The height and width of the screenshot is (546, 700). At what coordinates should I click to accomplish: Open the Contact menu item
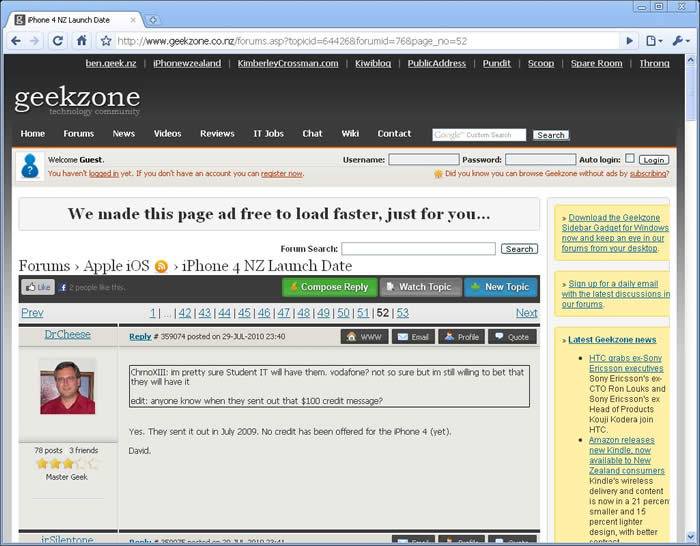coord(394,133)
